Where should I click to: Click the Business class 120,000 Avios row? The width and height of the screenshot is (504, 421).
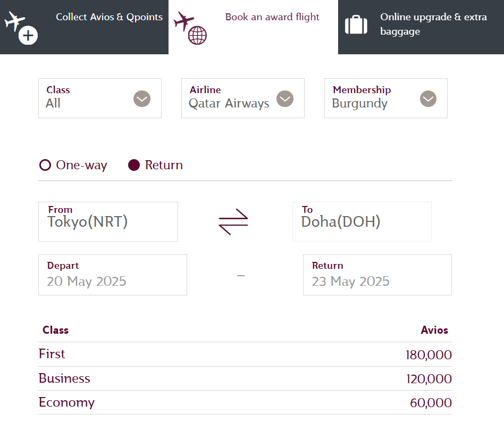click(245, 379)
